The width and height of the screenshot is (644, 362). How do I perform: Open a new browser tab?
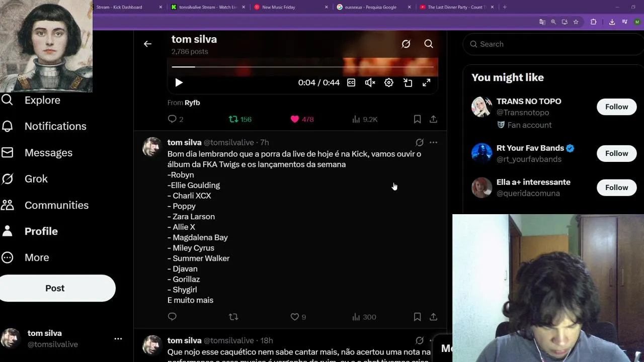(505, 7)
